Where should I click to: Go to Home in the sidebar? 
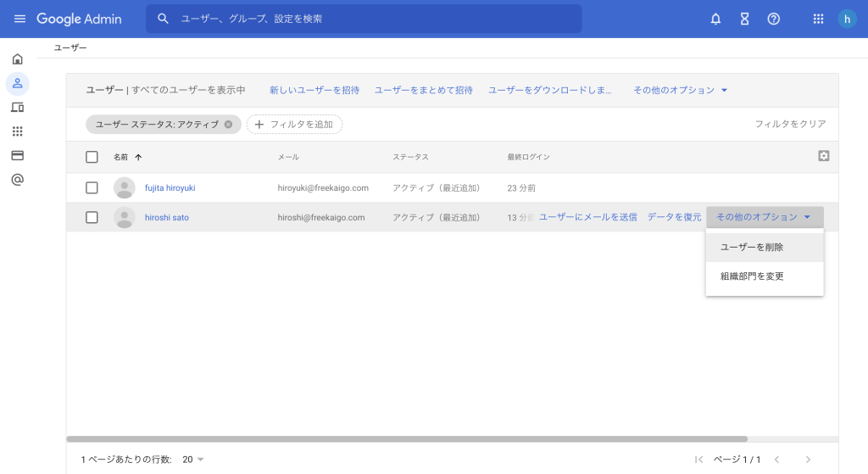pyautogui.click(x=17, y=59)
